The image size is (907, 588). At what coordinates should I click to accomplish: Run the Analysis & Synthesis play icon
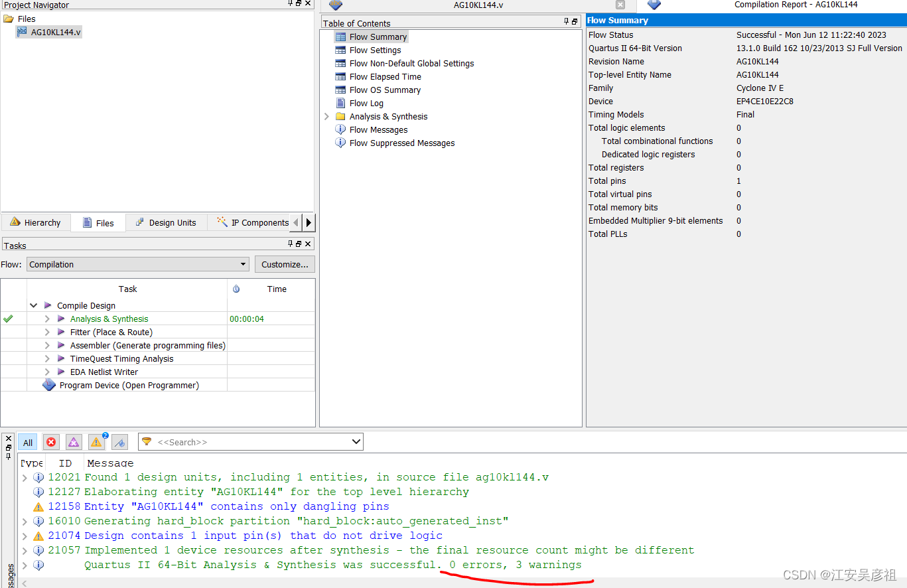coord(61,319)
